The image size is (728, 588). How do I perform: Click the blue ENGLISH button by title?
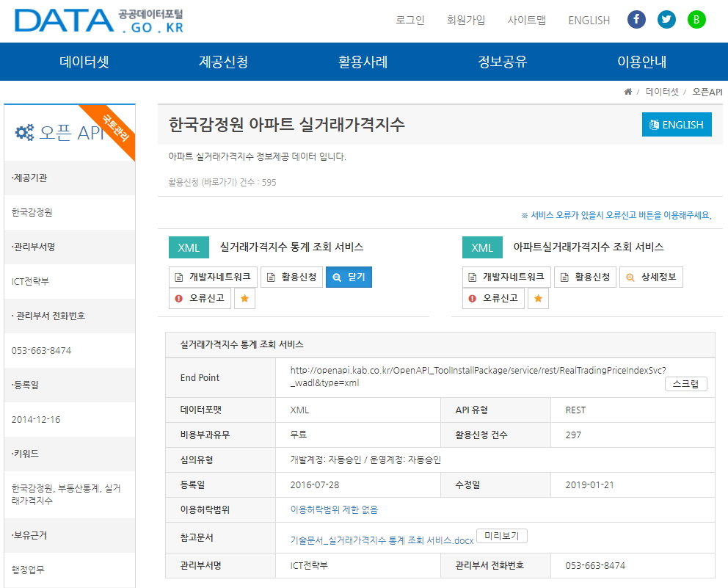[x=677, y=125]
